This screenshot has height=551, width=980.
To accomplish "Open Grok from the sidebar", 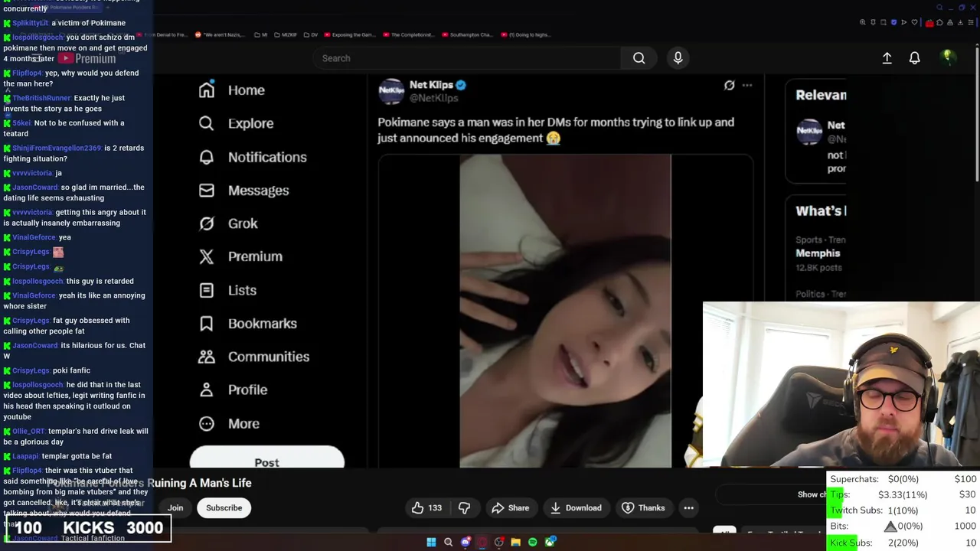I will [x=228, y=223].
